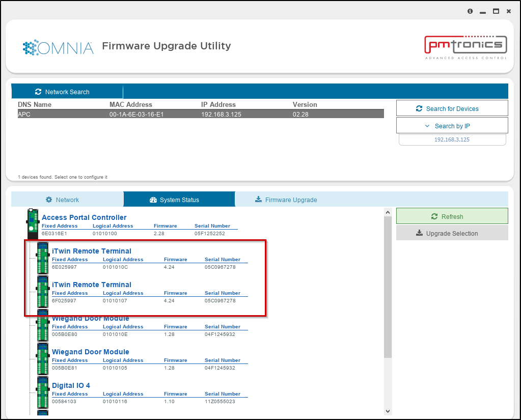The width and height of the screenshot is (521, 420).
Task: Maximize the Firmware Upgrade Utility window
Action: tap(496, 11)
